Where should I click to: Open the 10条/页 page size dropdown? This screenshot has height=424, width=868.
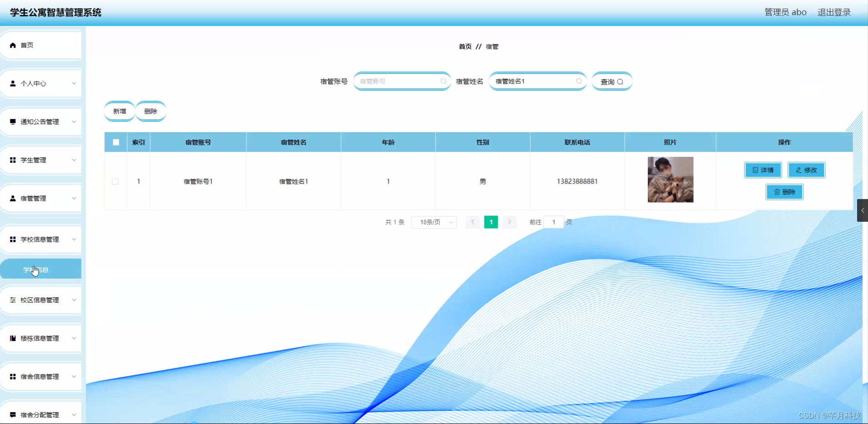(x=434, y=222)
